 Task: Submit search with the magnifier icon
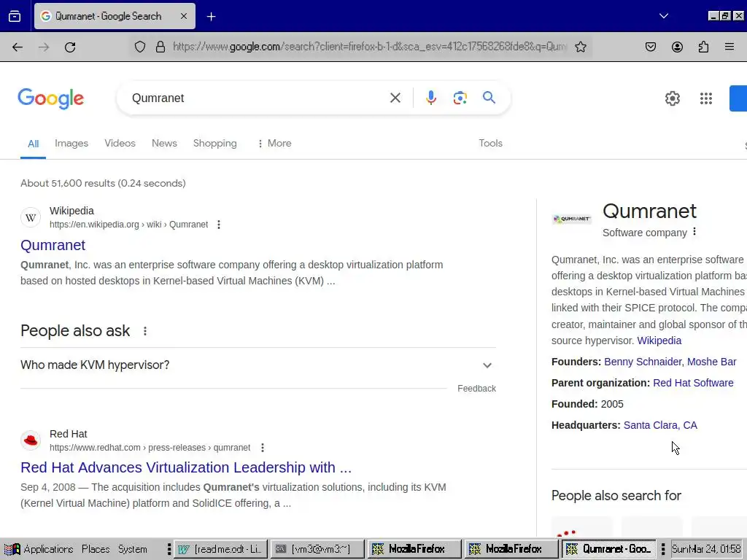pos(489,98)
